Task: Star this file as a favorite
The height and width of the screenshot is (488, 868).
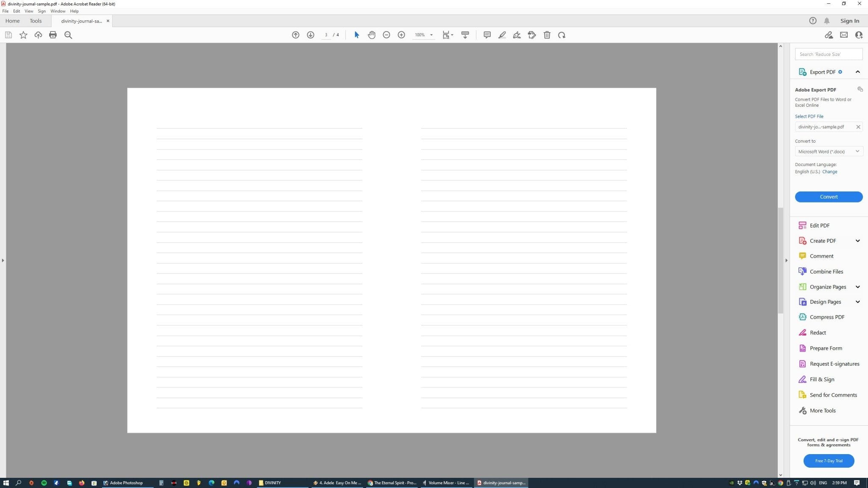Action: 23,35
